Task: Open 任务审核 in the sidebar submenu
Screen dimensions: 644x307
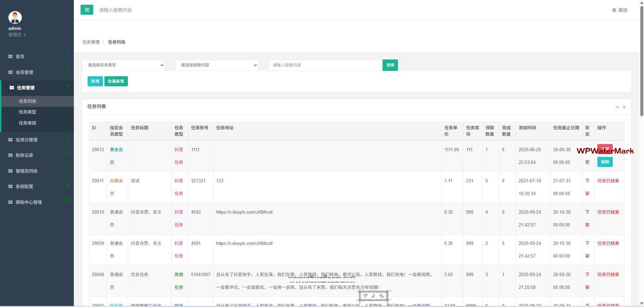Action: pyautogui.click(x=28, y=123)
